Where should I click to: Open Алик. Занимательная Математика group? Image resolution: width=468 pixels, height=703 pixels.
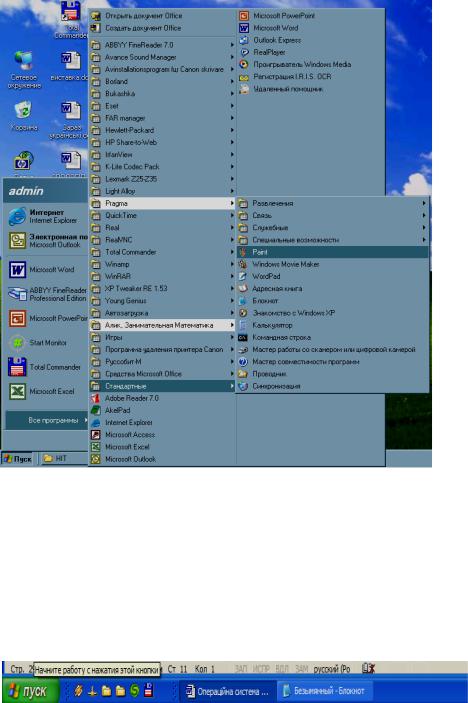[162, 325]
